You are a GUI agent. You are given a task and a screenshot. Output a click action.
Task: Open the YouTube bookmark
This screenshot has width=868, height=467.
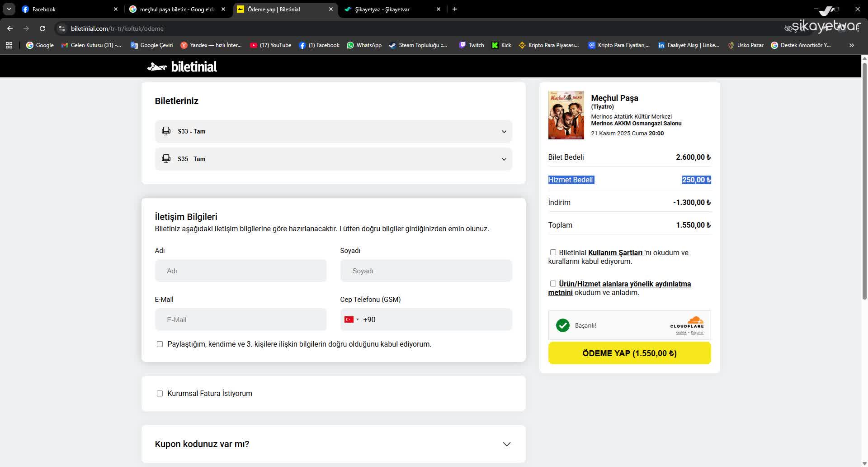(270, 45)
